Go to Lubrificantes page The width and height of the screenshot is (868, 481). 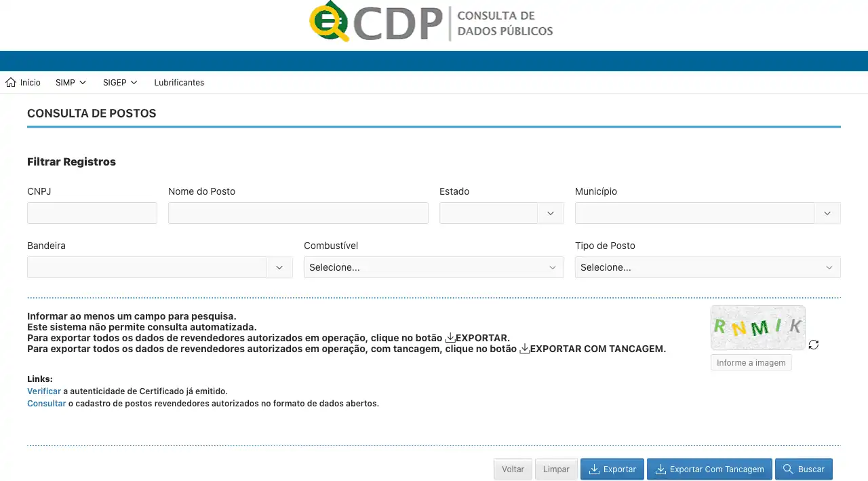(x=179, y=82)
